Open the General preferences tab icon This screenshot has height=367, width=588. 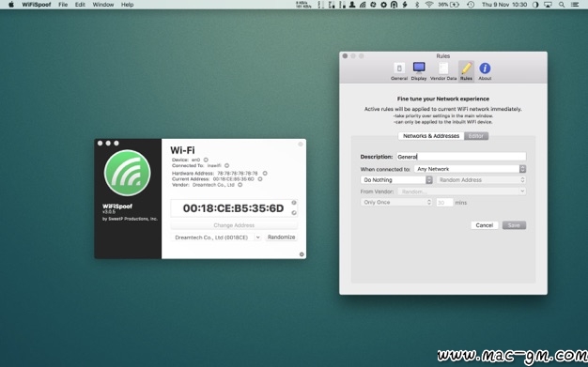[399, 69]
